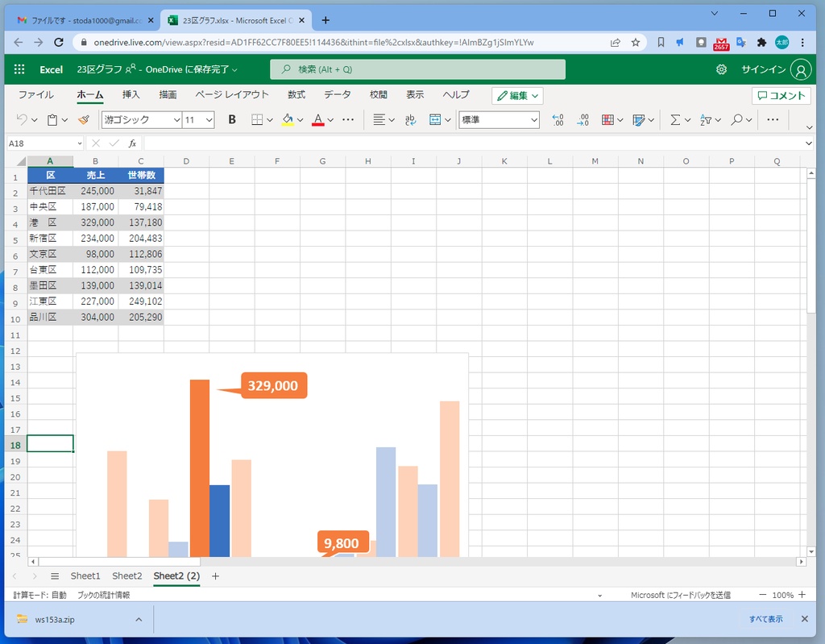Expand the formula bar
The height and width of the screenshot is (644, 825).
pyautogui.click(x=809, y=143)
